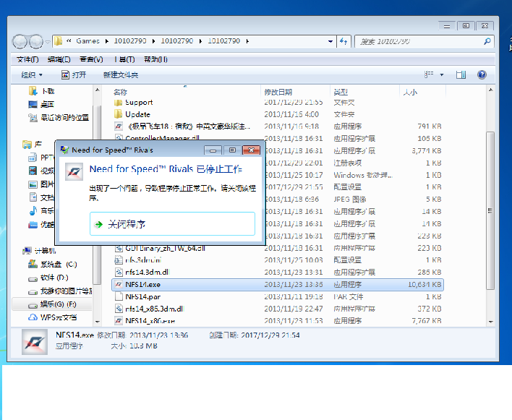This screenshot has height=420, width=512.
Task: Click NFS14.exe thumbnail in details pane
Action: coord(35,342)
